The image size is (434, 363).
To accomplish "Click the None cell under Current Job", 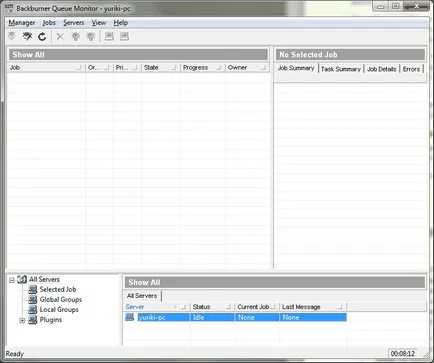I will point(257,317).
